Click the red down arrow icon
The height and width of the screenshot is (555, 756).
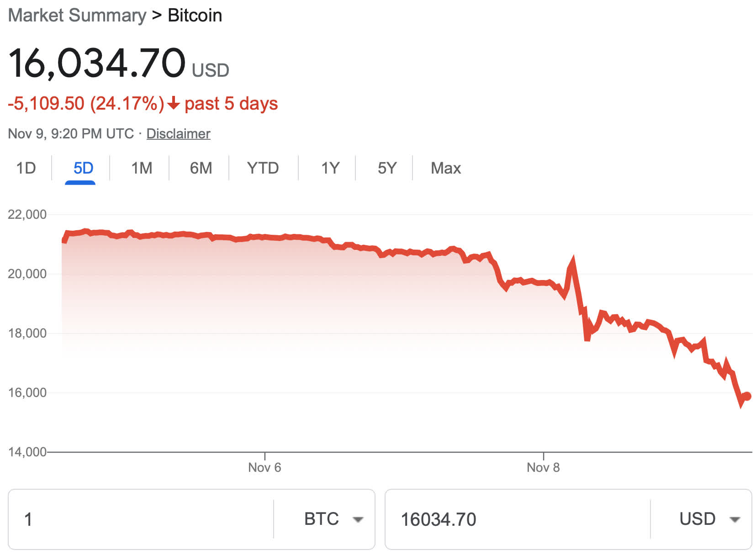coord(174,104)
